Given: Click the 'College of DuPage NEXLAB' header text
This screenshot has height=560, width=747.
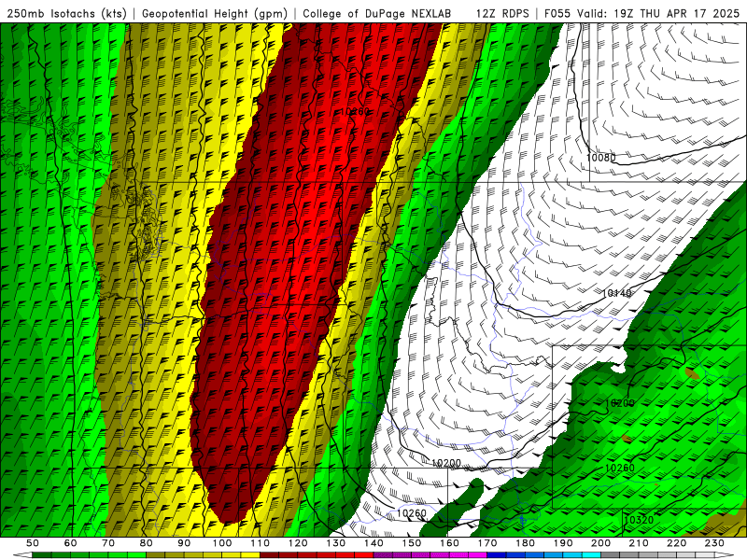Looking at the screenshot, I should pyautogui.click(x=376, y=13).
